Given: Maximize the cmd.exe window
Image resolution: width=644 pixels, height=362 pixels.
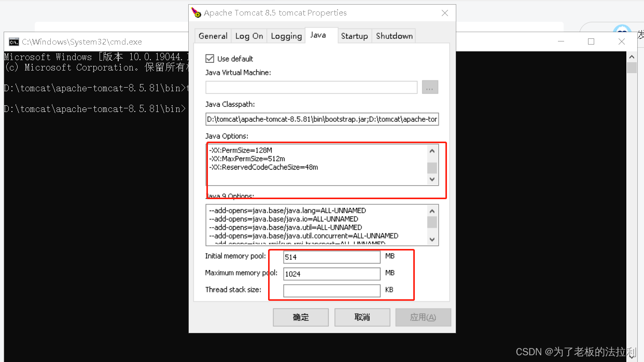Looking at the screenshot, I should [591, 41].
